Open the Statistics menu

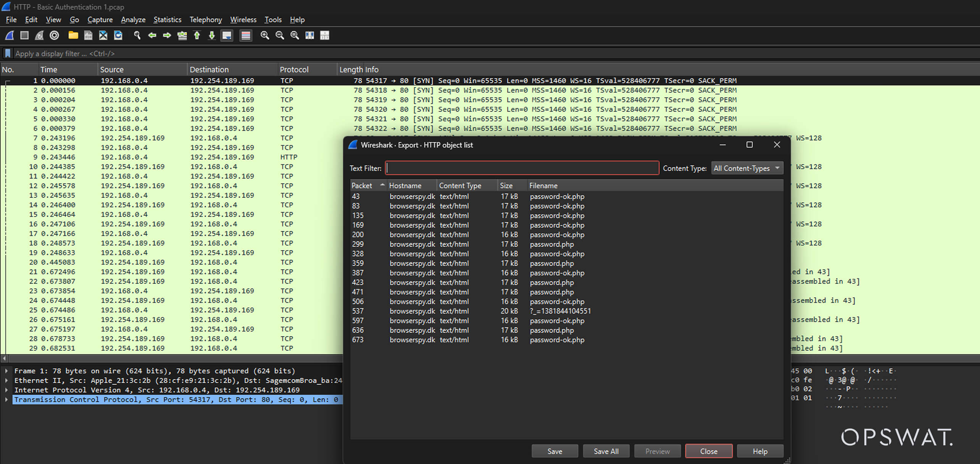pos(167,19)
